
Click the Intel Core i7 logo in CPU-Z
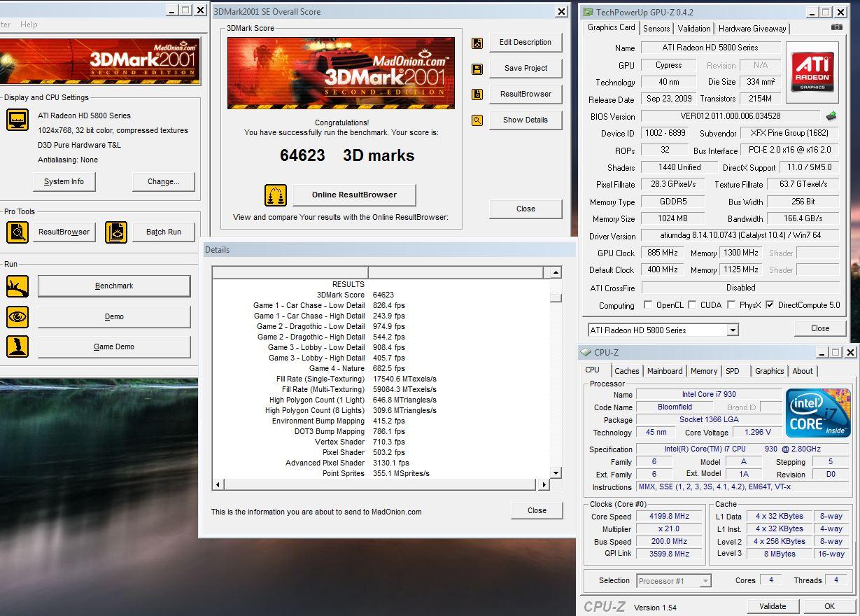click(x=818, y=412)
